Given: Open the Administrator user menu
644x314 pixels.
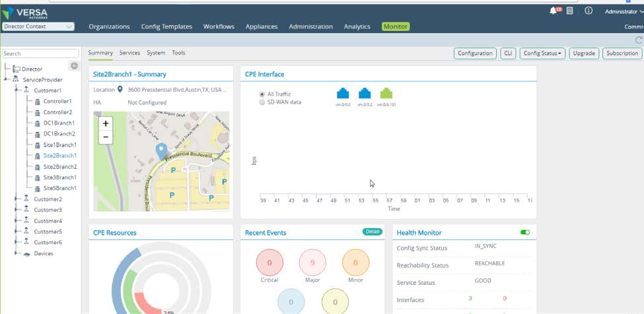Looking at the screenshot, I should pyautogui.click(x=624, y=12).
